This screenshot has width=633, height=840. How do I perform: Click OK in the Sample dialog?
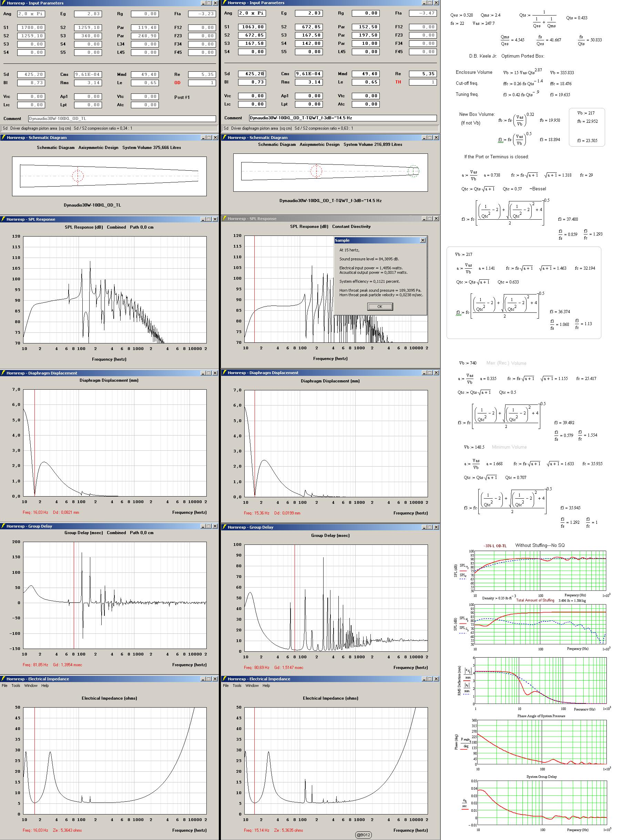(380, 307)
